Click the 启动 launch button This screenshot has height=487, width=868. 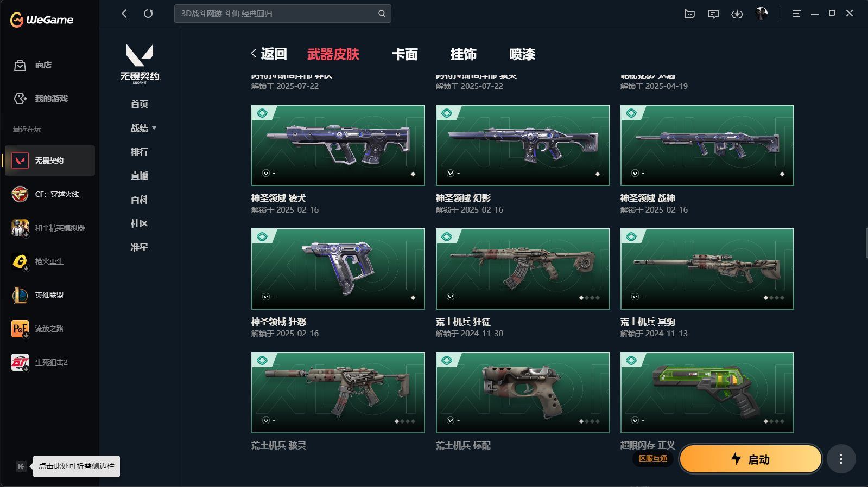coord(751,459)
